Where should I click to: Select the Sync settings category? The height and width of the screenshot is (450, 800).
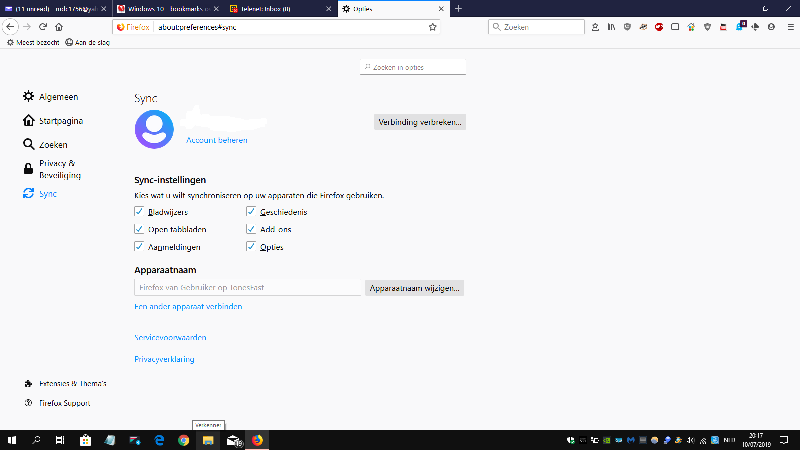(40, 193)
